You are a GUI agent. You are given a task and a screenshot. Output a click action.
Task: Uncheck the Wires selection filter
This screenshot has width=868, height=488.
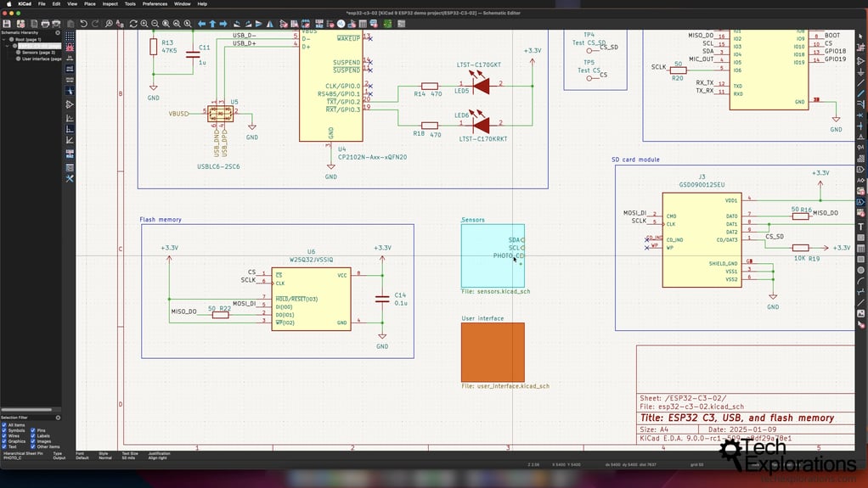(4, 436)
